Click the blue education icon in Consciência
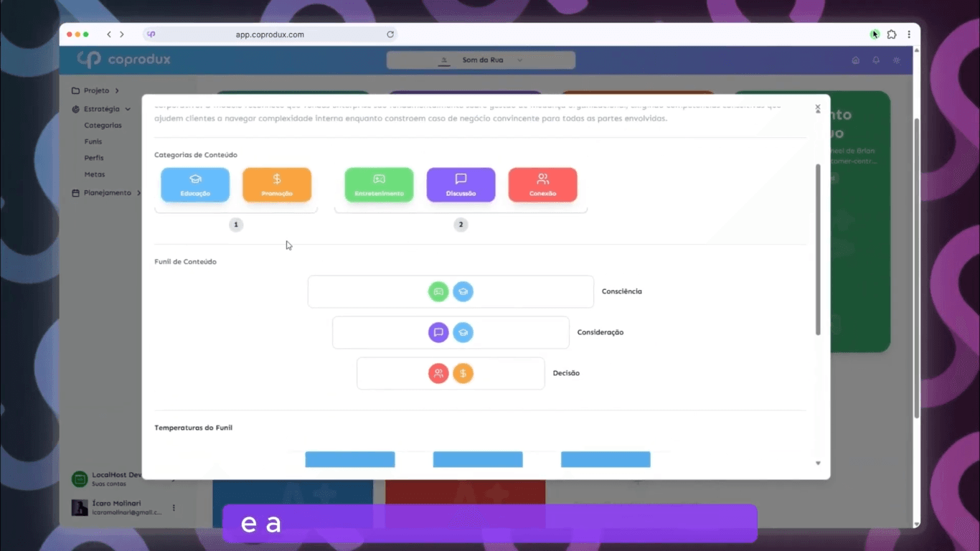This screenshot has width=980, height=551. [x=463, y=292]
